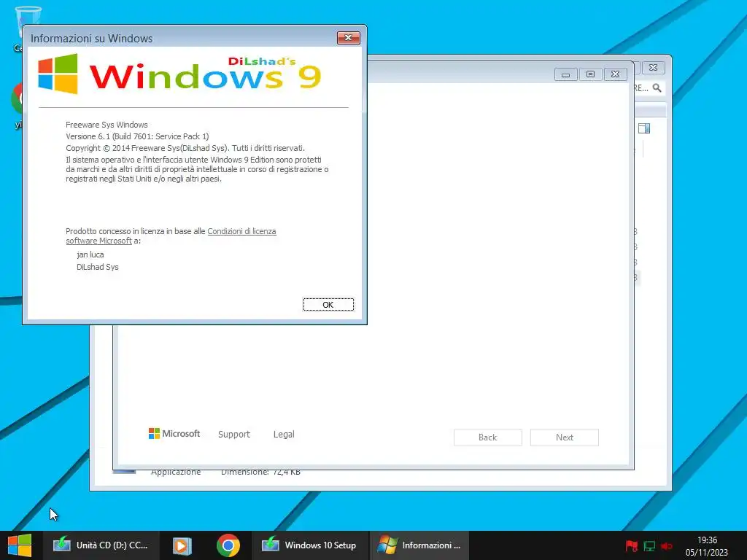Launch Chrome from the taskbar
Image resolution: width=747 pixels, height=560 pixels.
click(x=228, y=545)
